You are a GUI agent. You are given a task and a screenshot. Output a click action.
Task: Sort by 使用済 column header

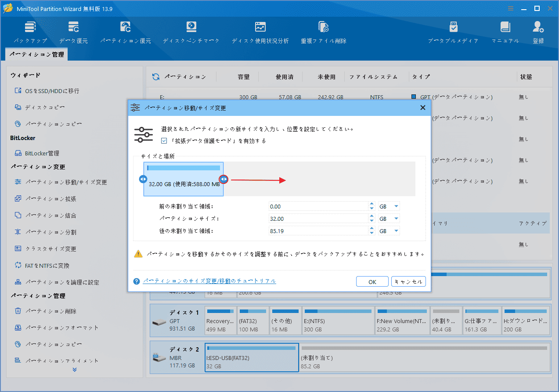(285, 77)
